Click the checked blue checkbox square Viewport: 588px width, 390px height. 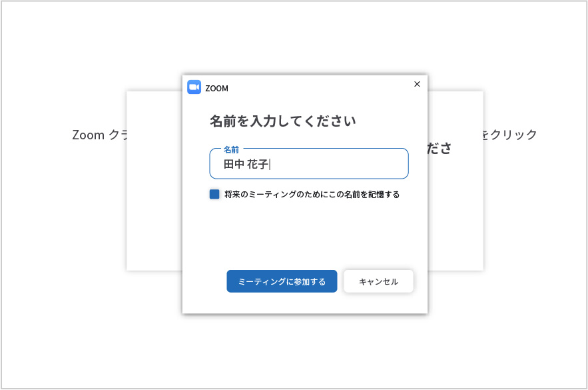click(214, 193)
